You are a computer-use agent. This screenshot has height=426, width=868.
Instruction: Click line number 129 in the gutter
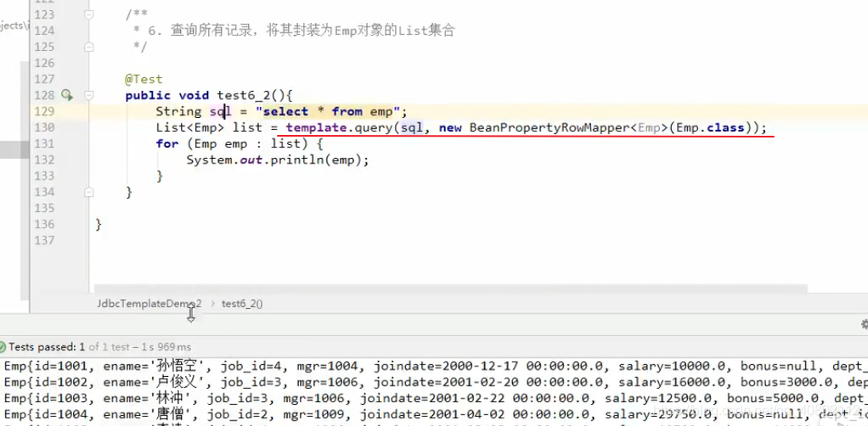point(44,112)
